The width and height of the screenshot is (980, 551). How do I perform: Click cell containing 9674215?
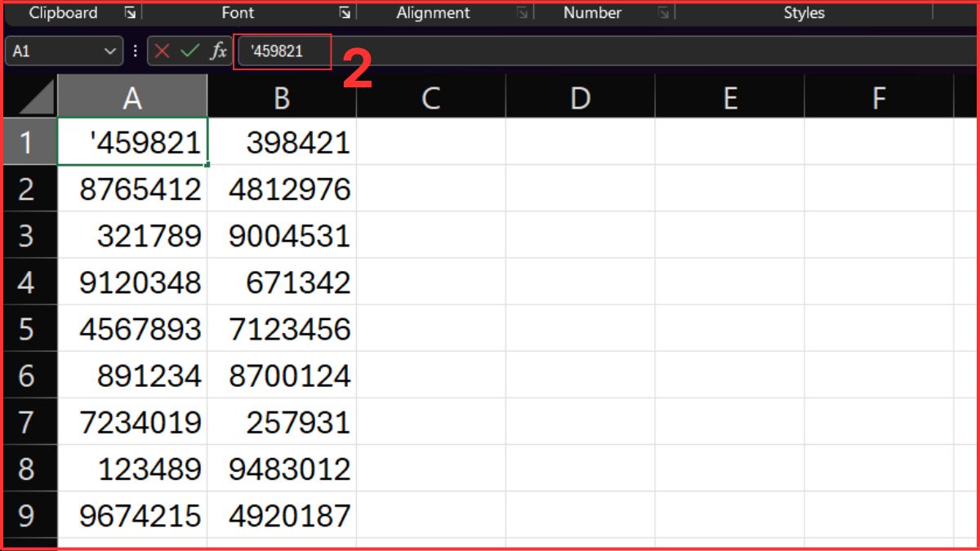pyautogui.click(x=132, y=514)
